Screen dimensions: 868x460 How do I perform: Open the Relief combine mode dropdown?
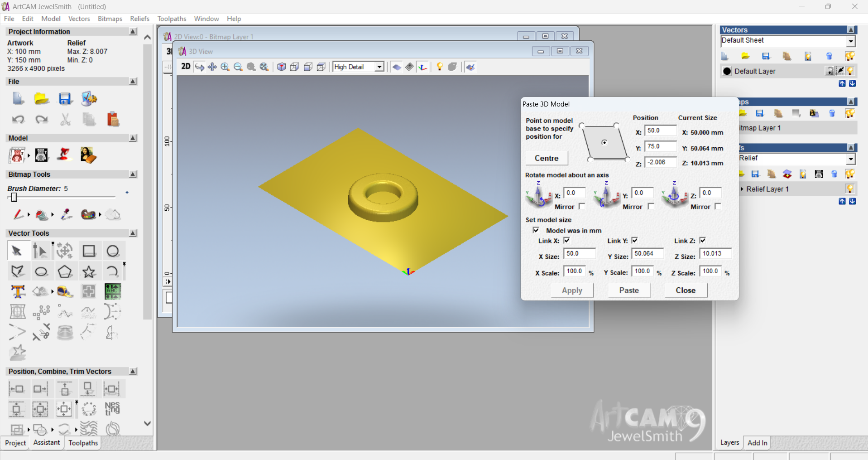[851, 159]
